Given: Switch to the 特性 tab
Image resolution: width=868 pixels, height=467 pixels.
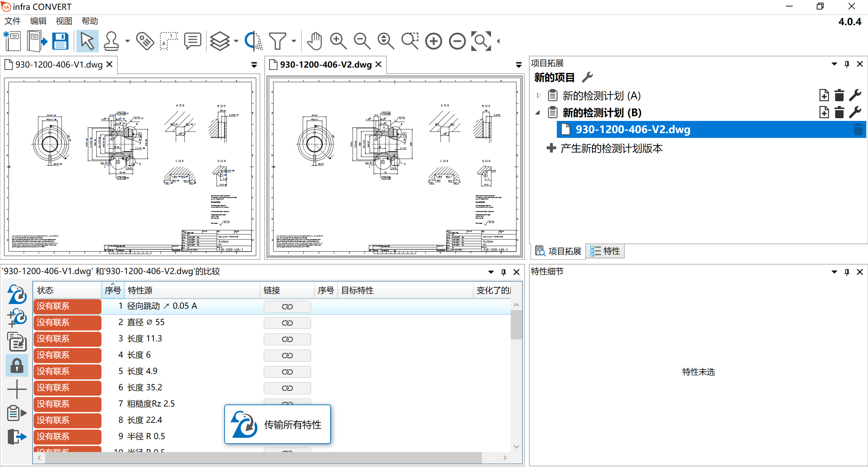Looking at the screenshot, I should point(605,251).
